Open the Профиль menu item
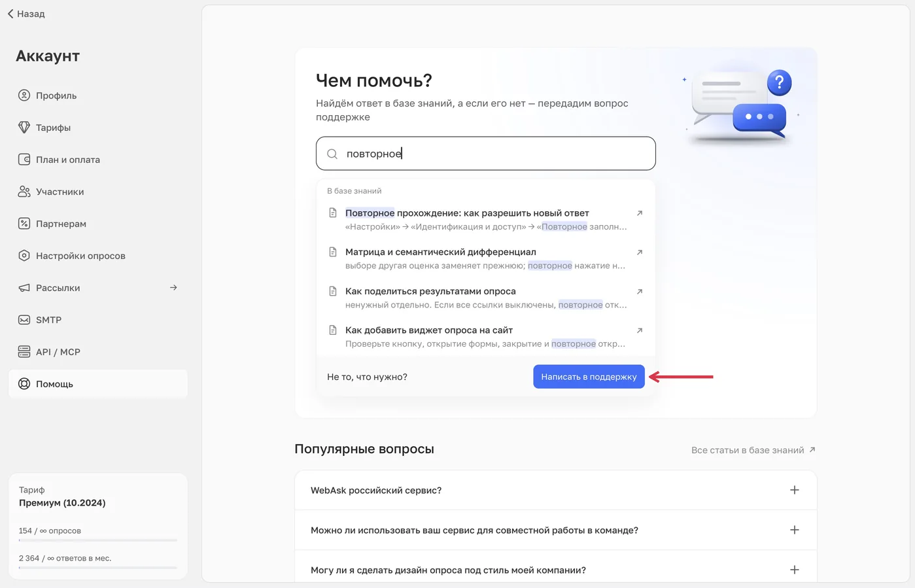 tap(98, 95)
